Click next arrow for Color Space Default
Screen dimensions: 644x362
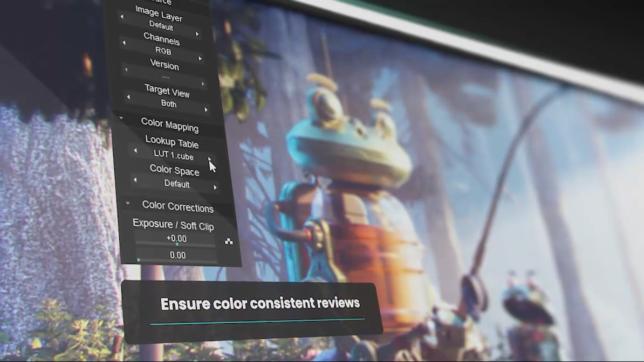(x=215, y=187)
